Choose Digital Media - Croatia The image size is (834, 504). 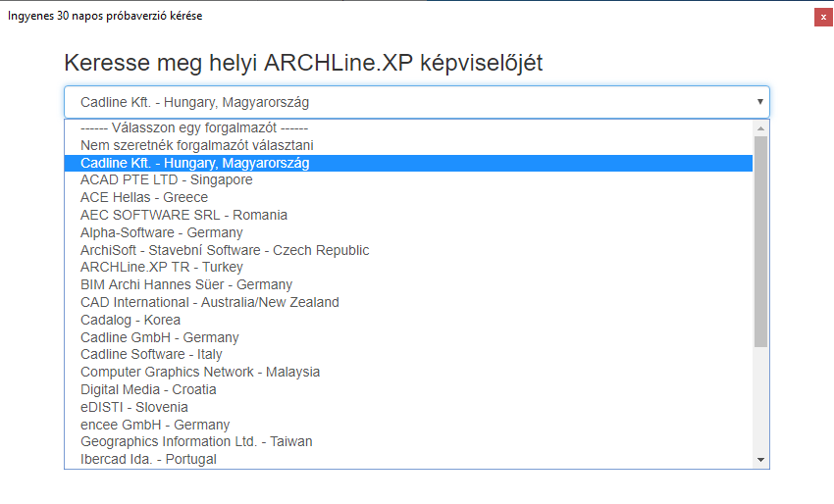click(408, 389)
